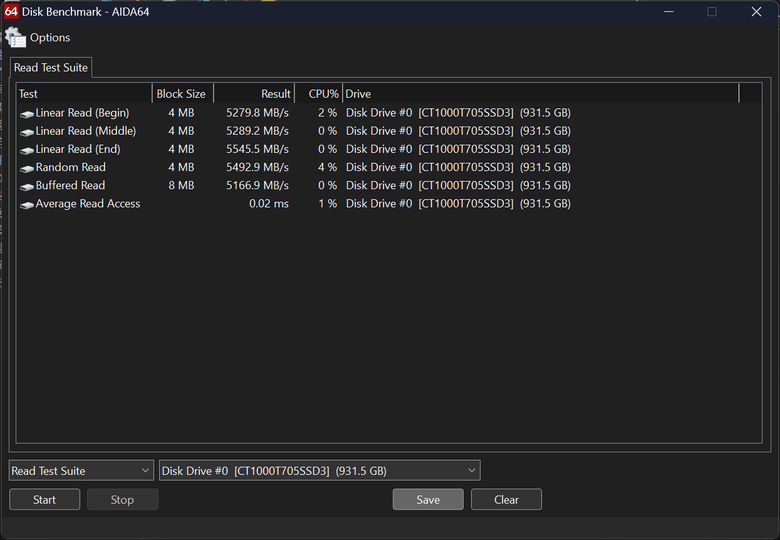Click the Drive column header

[541, 94]
